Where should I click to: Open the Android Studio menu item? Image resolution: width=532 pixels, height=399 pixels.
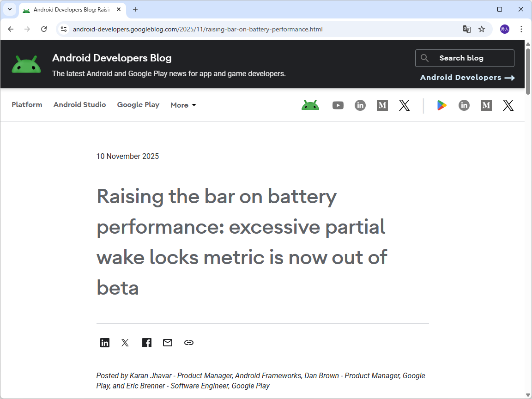point(80,105)
